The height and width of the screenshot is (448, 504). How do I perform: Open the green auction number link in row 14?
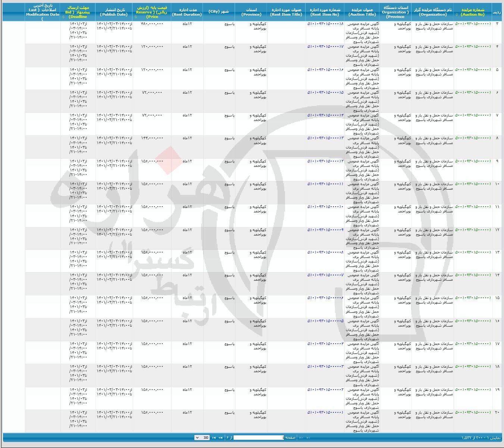pyautogui.click(x=473, y=275)
